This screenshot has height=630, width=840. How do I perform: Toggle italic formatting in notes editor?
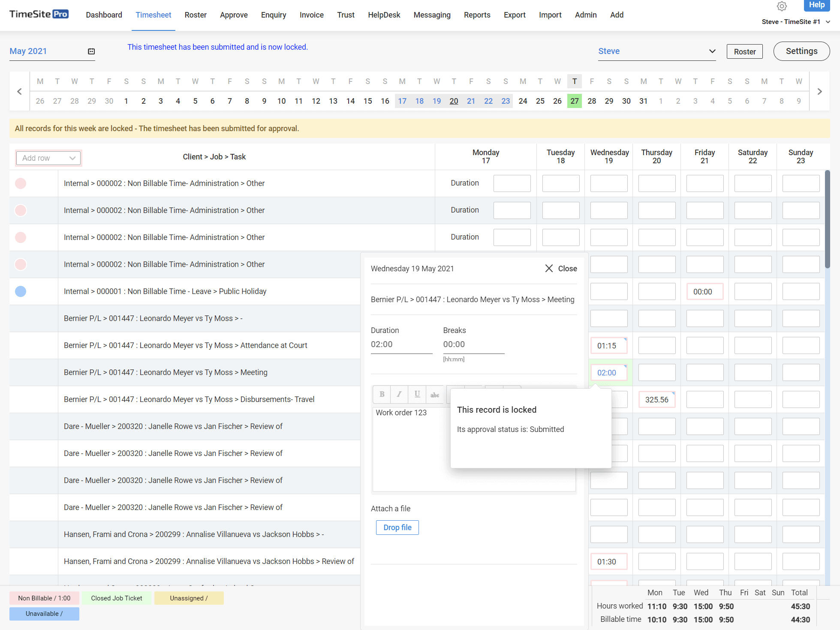399,395
